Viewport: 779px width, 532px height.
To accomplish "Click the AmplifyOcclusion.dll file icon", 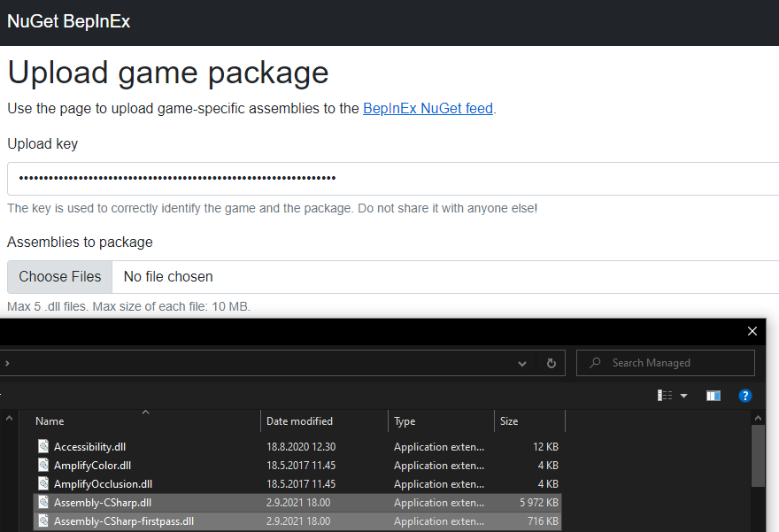I will coord(43,484).
